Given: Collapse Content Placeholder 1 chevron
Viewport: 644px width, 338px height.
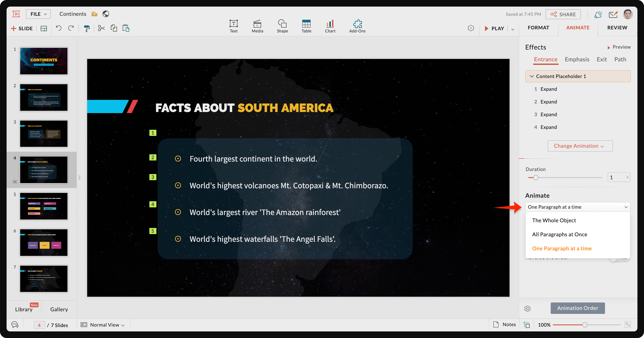Looking at the screenshot, I should click(x=531, y=76).
